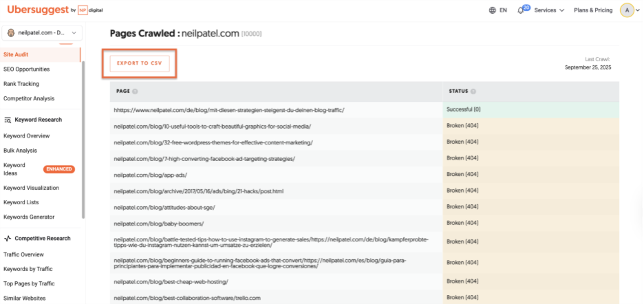Click the September 25, 2025 crawl date

pos(588,67)
